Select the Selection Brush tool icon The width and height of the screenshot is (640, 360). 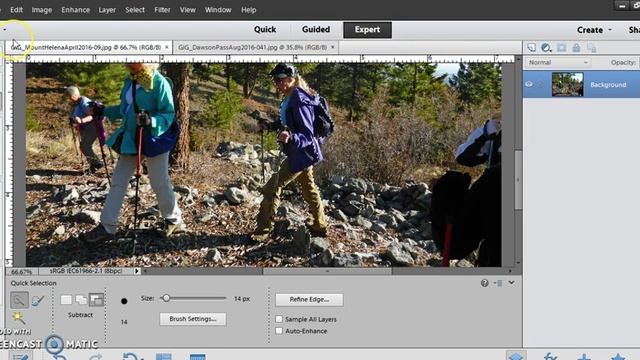click(x=38, y=301)
